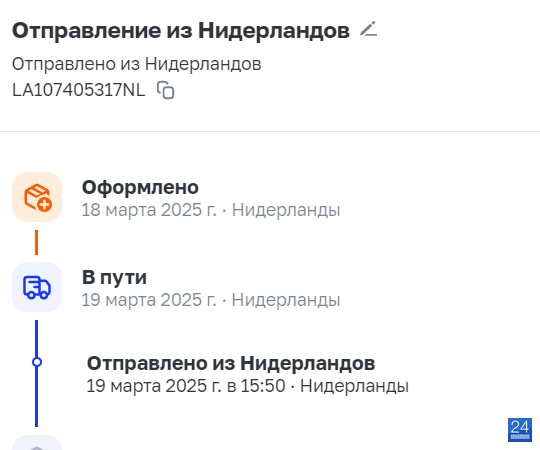The image size is (540, 450).
Task: Click the blue truck В пути icon
Action: (37, 287)
